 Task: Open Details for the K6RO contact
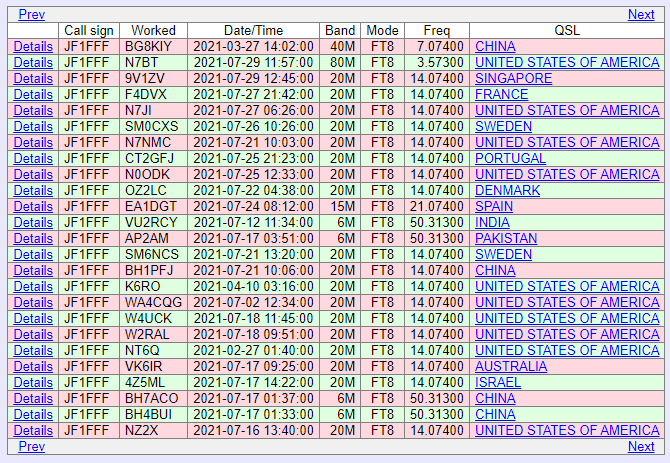coord(33,287)
